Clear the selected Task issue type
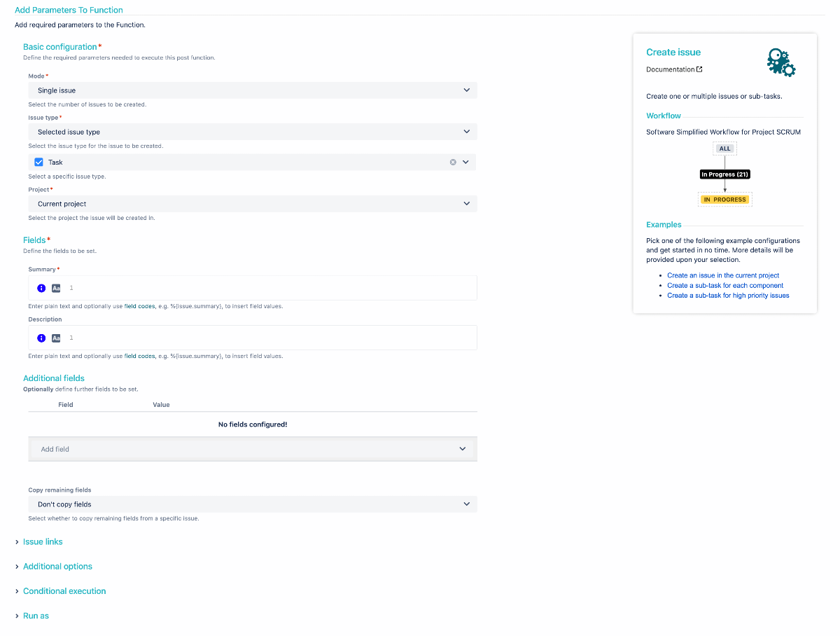This screenshot has width=840, height=636. point(453,162)
